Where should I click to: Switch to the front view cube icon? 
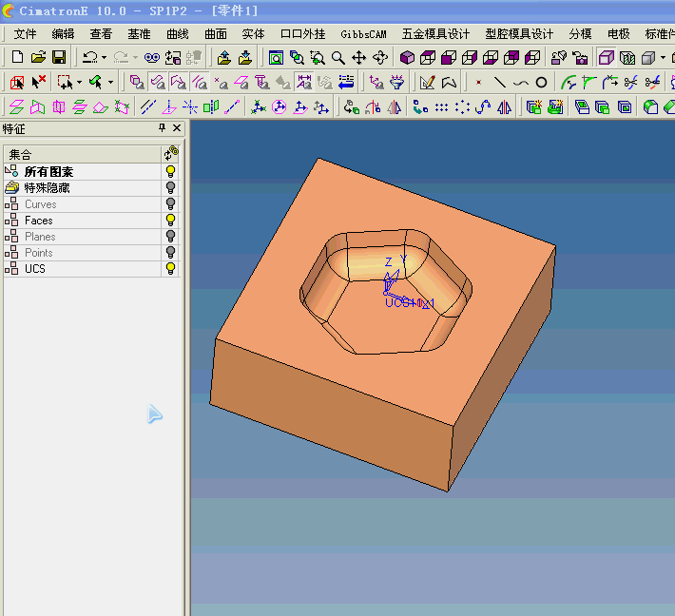(x=449, y=57)
